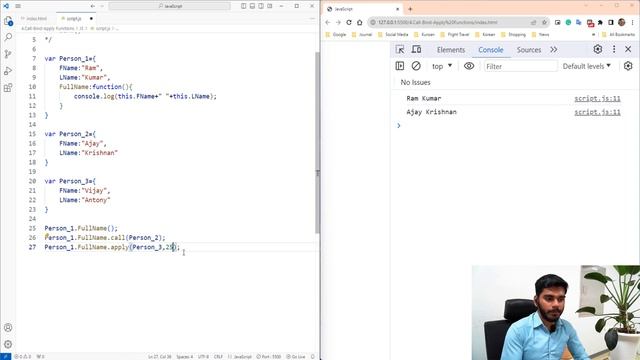Click Chrome back navigation arrow
This screenshot has width=640, height=360.
tap(328, 22)
